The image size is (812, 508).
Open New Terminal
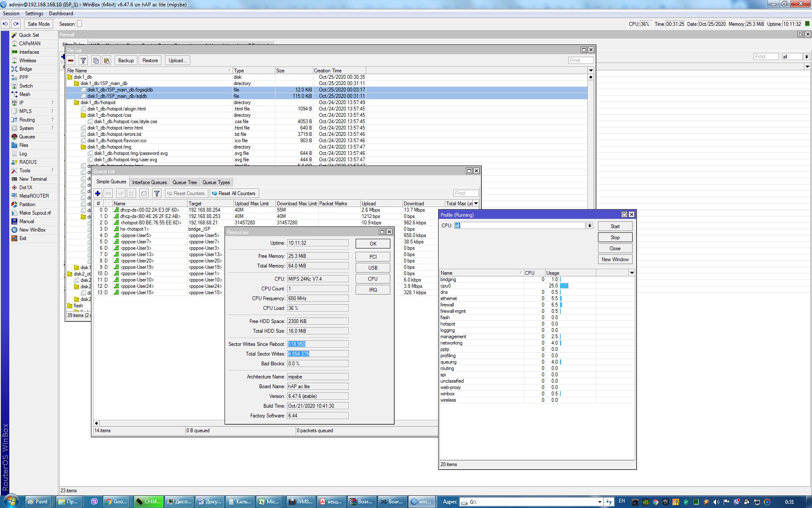(x=33, y=179)
